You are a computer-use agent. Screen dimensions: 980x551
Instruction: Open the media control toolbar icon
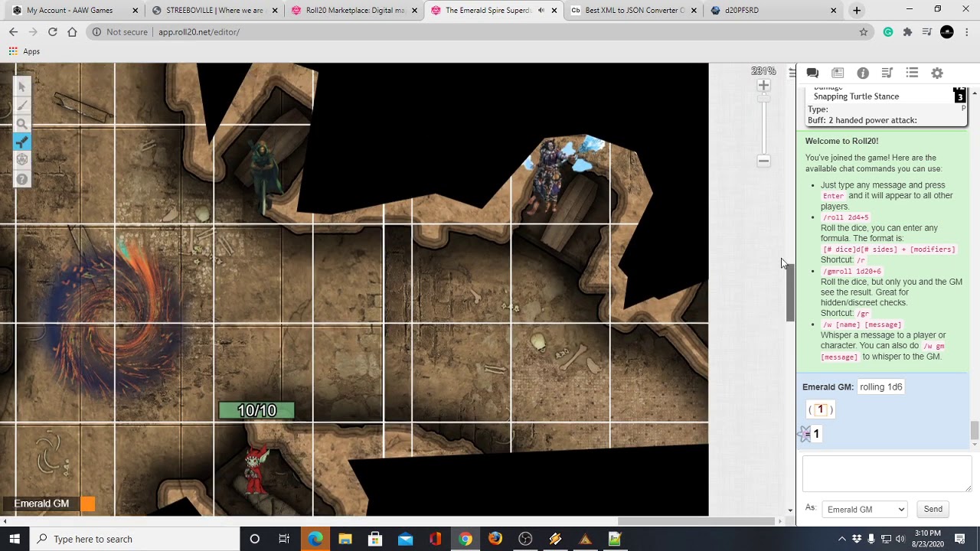926,31
